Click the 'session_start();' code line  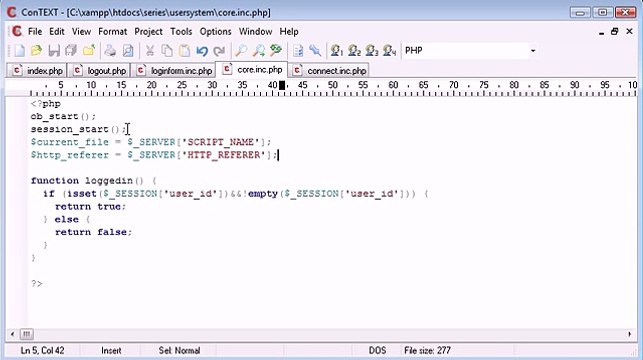(78, 129)
